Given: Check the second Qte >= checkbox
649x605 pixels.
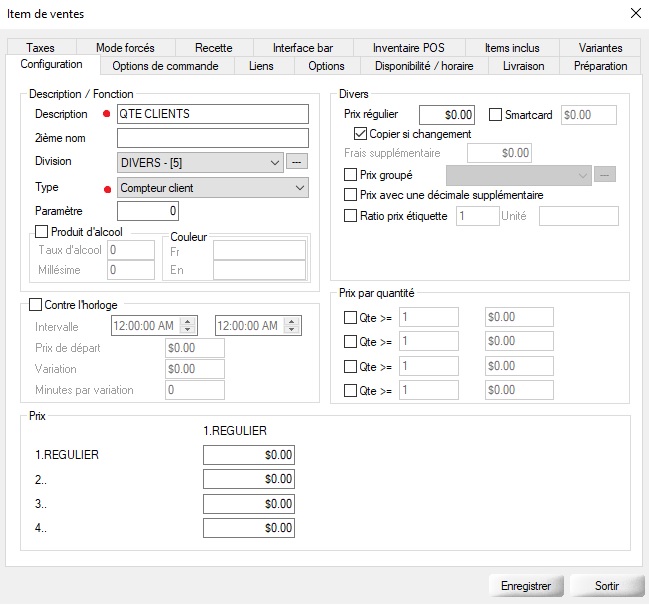Looking at the screenshot, I should [x=350, y=341].
